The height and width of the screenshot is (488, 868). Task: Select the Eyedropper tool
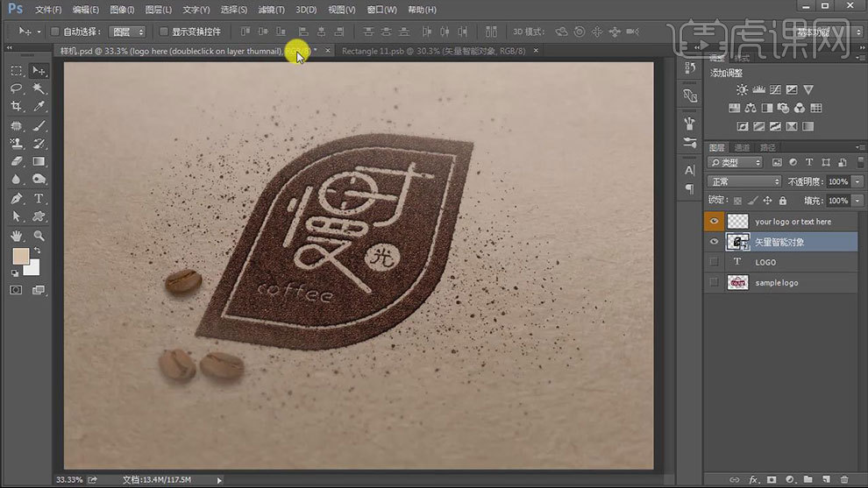39,106
